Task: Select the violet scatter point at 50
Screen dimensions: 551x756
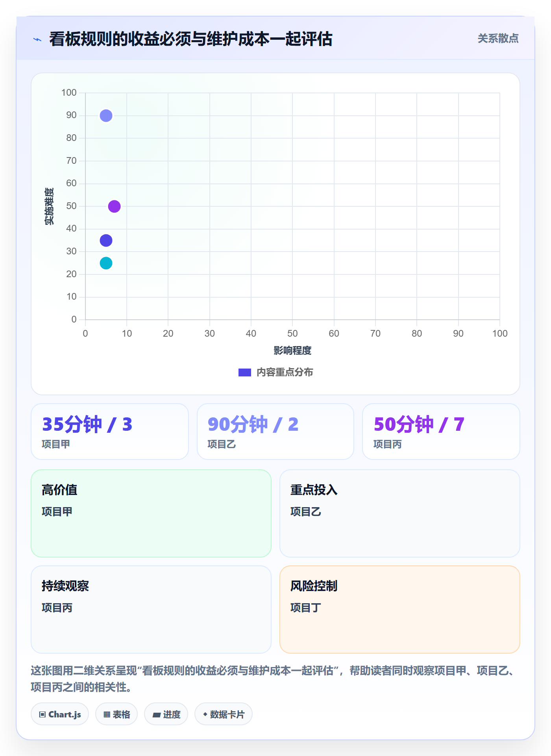Action: click(114, 206)
